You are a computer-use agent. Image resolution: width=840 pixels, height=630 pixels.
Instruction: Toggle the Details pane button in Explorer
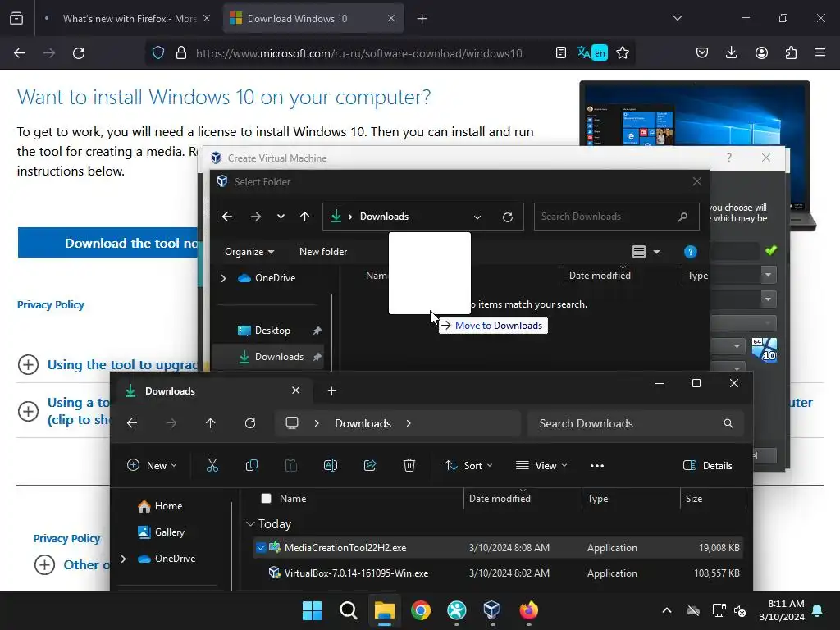point(708,466)
